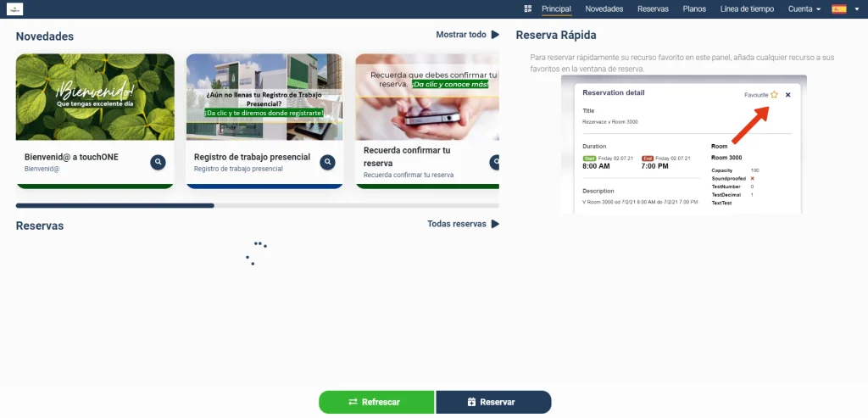The width and height of the screenshot is (868, 418).
Task: Expand the Cuenta dropdown menu
Action: pos(804,9)
